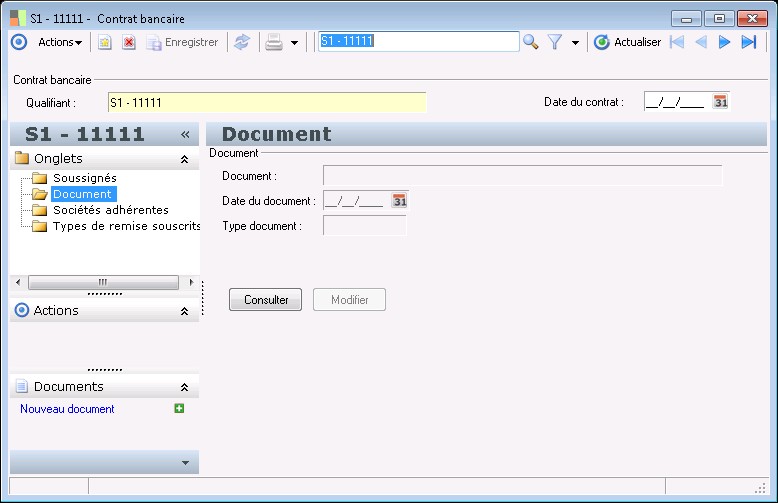Click the Soussignés folder icon
Viewport: 778px width, 503px height.
39,178
